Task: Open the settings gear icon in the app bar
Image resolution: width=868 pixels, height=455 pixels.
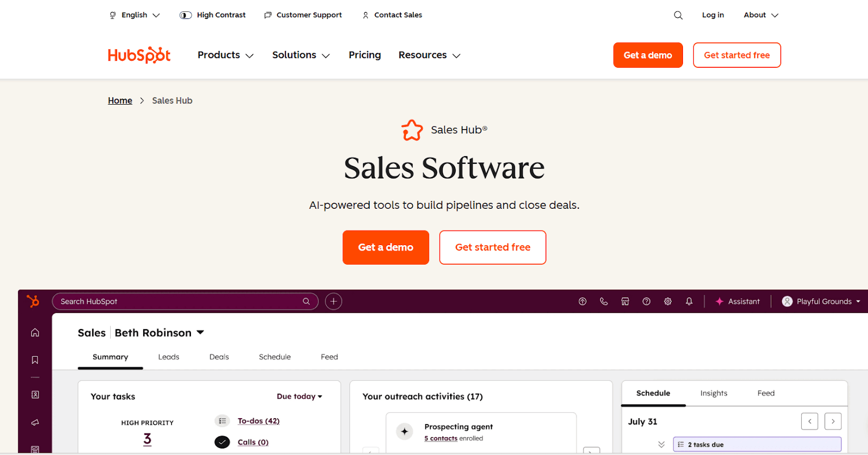Action: click(668, 302)
